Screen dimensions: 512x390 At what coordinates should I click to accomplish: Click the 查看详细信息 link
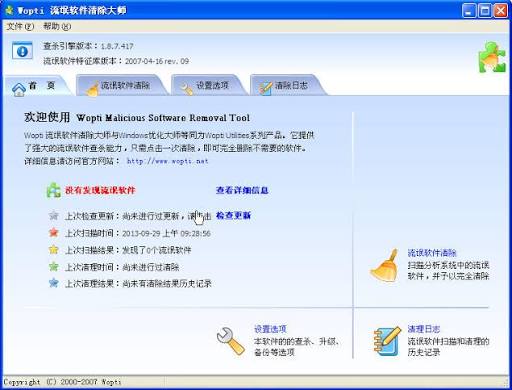click(x=242, y=190)
